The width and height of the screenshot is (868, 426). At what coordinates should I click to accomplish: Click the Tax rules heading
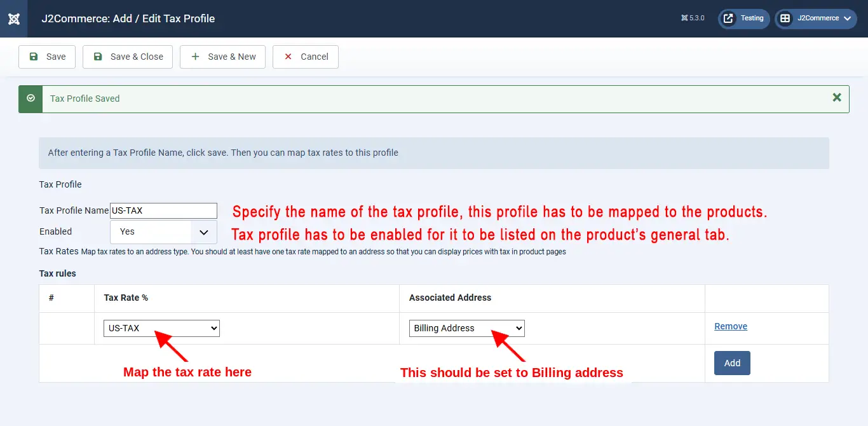pos(58,273)
